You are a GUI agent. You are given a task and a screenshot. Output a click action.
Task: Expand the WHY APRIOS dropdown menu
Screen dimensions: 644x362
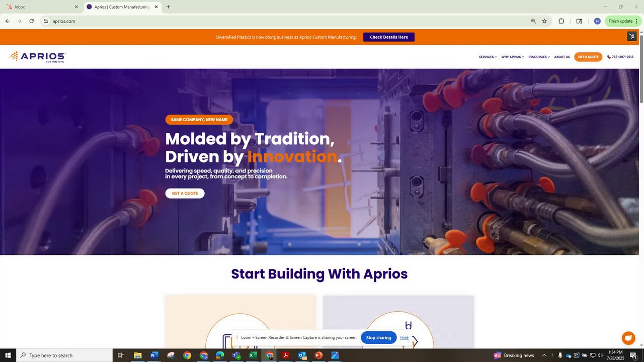(513, 57)
